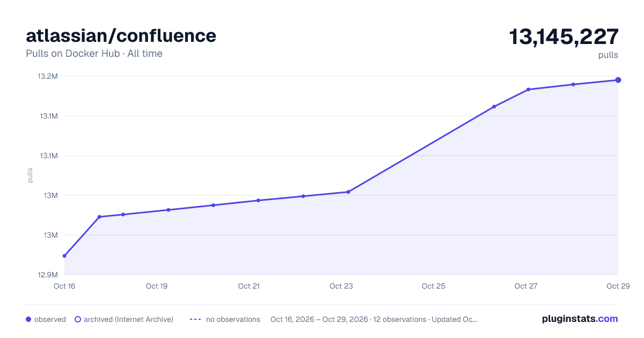Click the 'no observations' legend label

(233, 319)
